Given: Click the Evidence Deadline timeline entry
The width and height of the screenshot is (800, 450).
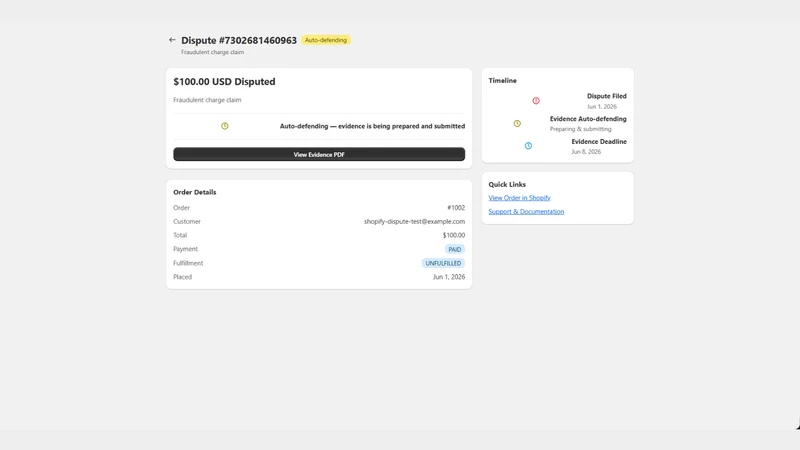Looking at the screenshot, I should pos(598,146).
